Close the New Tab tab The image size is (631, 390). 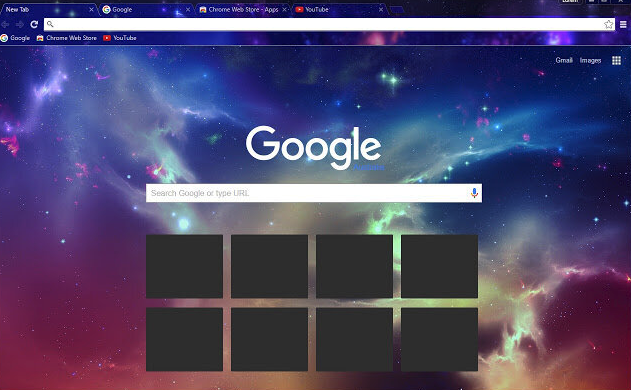(x=91, y=9)
